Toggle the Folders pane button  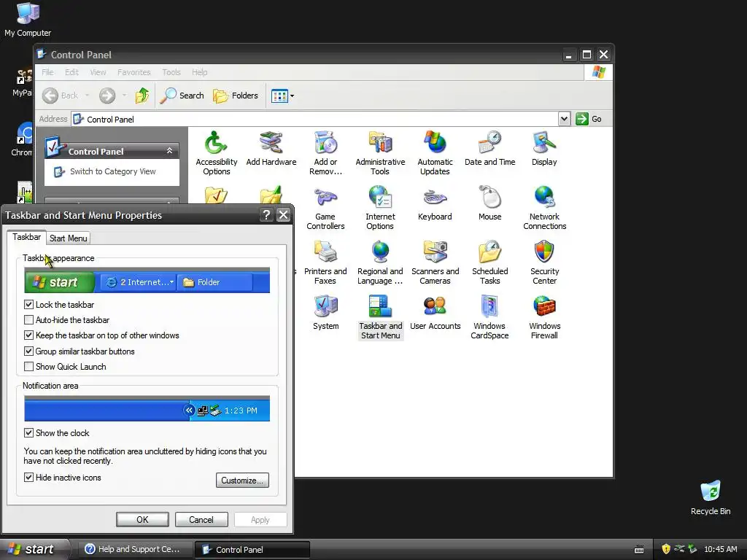pos(236,96)
